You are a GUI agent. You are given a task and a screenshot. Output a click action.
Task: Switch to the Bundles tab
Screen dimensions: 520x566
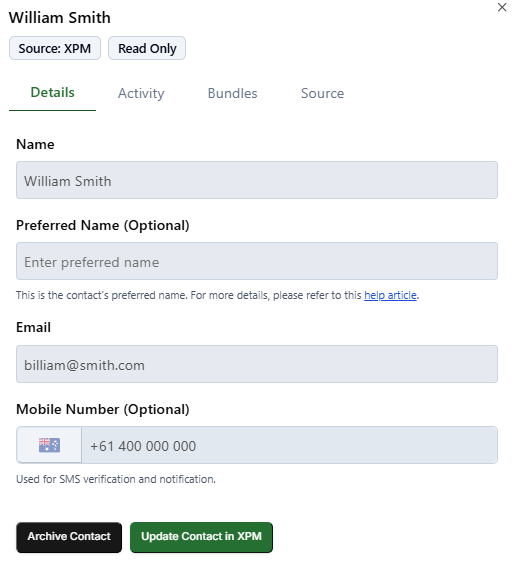tap(232, 93)
